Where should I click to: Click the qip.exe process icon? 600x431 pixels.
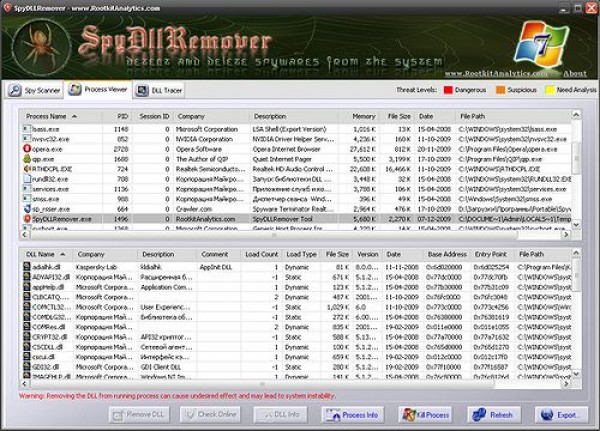(x=27, y=158)
